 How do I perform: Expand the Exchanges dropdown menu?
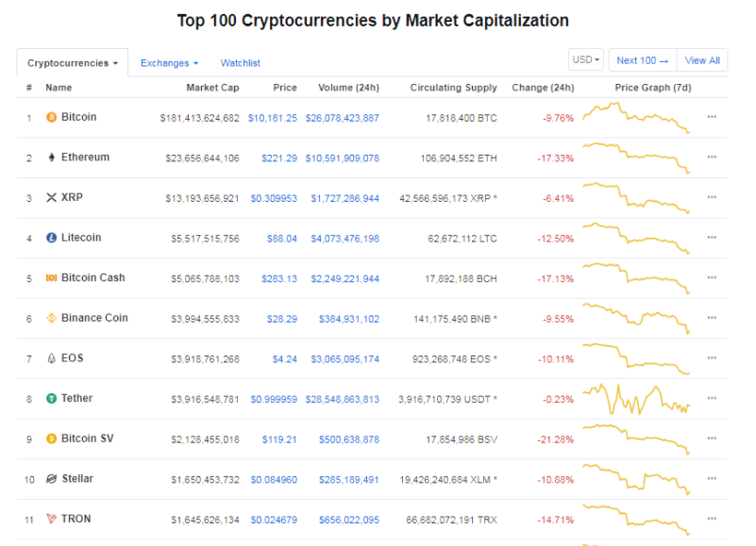point(169,63)
